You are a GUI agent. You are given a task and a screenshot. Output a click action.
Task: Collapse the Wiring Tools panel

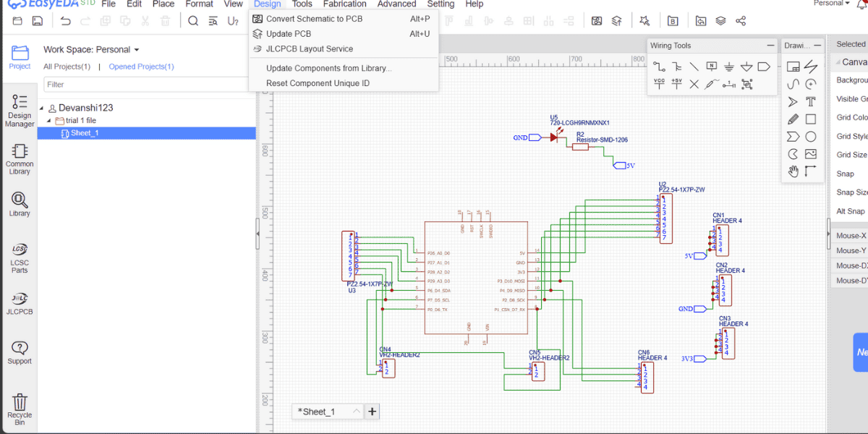[770, 45]
